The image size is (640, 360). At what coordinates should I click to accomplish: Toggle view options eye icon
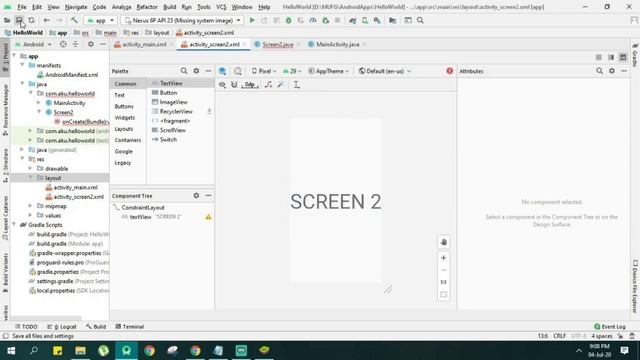(x=222, y=85)
